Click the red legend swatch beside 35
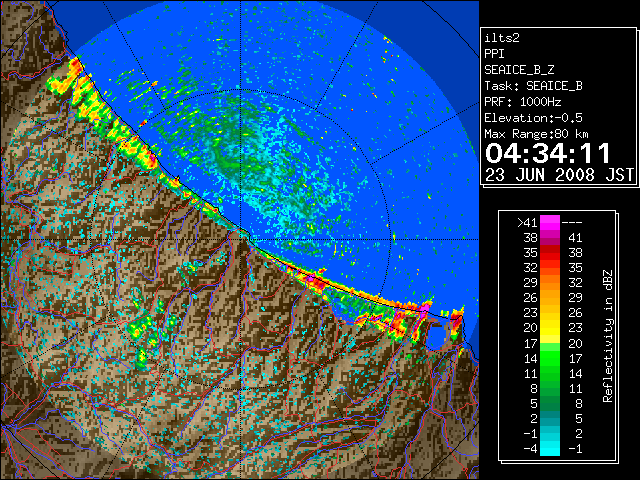This screenshot has height=480, width=640. tap(550, 253)
